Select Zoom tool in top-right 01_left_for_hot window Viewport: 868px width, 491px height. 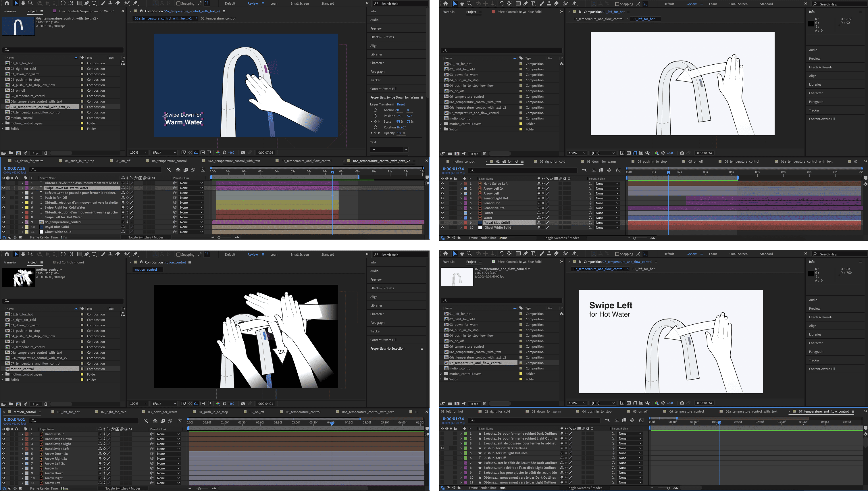coord(469,4)
